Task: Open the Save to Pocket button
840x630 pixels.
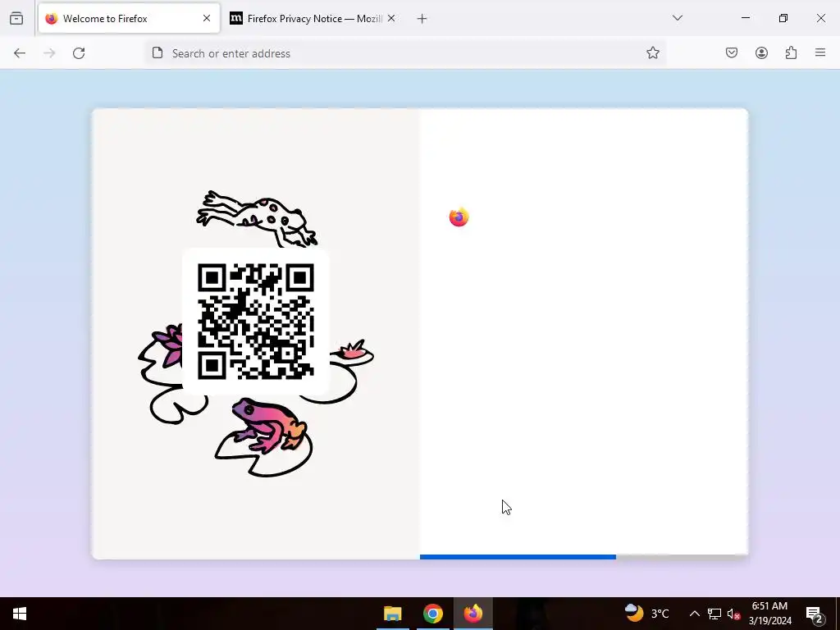Action: 732,53
